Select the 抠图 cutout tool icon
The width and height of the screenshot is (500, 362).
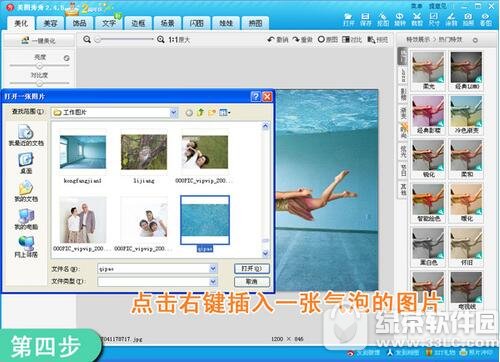pyautogui.click(x=383, y=19)
